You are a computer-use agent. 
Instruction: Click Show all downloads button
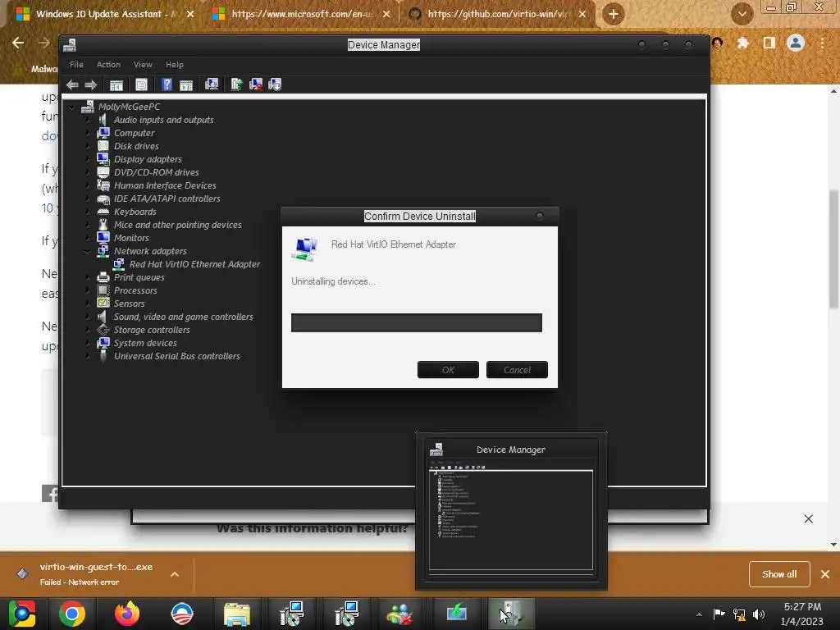tap(779, 574)
